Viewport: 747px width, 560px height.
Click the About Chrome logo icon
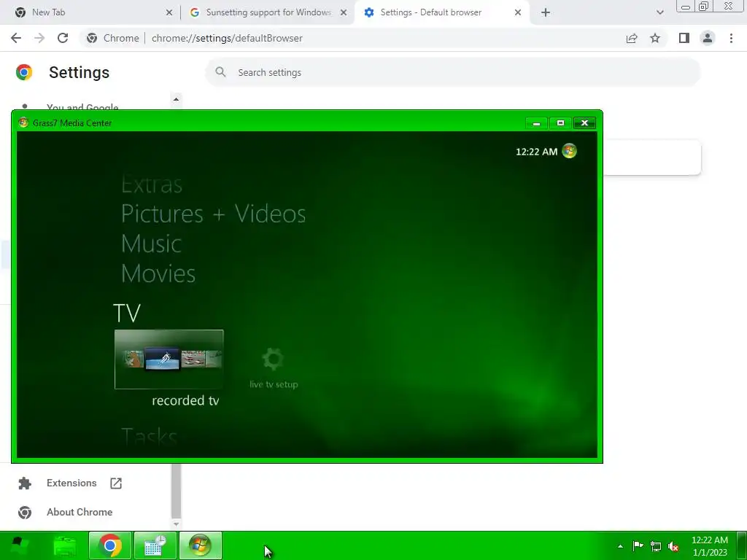click(x=25, y=513)
